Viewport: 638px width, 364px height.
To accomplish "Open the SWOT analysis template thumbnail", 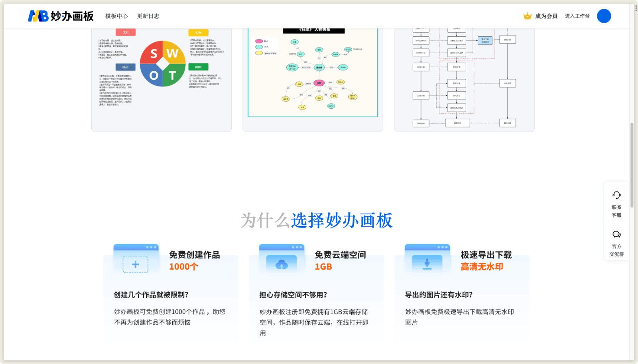I will pos(161,80).
